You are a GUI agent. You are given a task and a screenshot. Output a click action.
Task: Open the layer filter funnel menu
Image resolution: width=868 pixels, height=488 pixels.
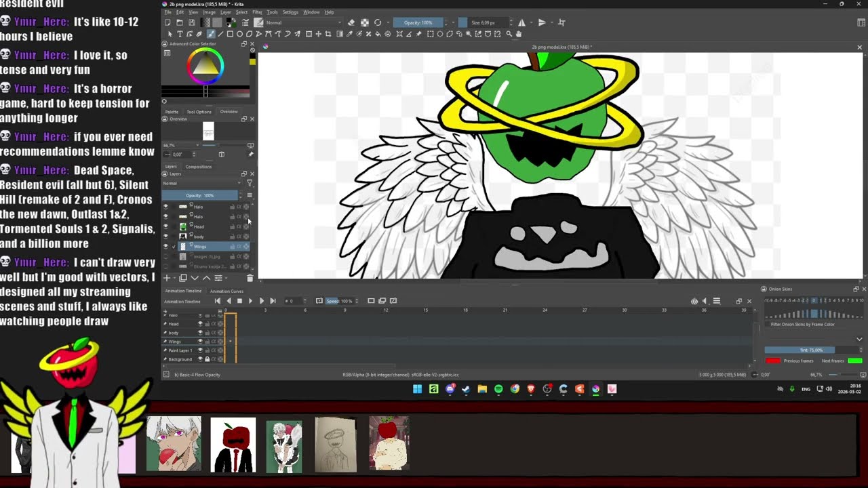coord(250,183)
